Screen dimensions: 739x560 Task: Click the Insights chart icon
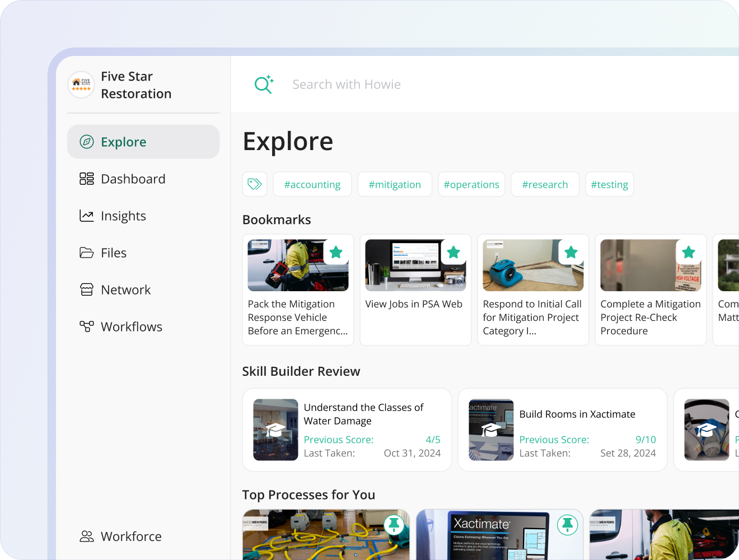point(87,216)
